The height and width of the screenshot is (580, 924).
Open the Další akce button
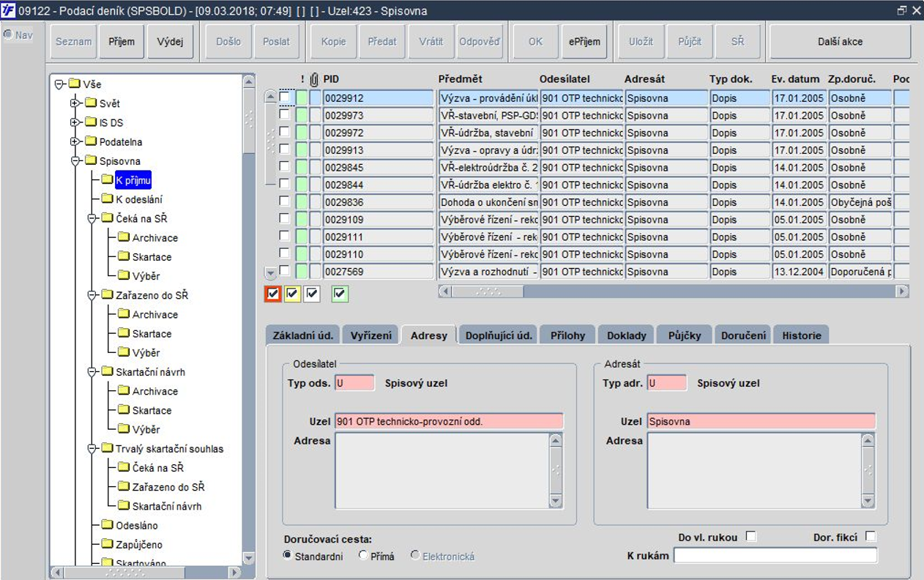click(840, 42)
